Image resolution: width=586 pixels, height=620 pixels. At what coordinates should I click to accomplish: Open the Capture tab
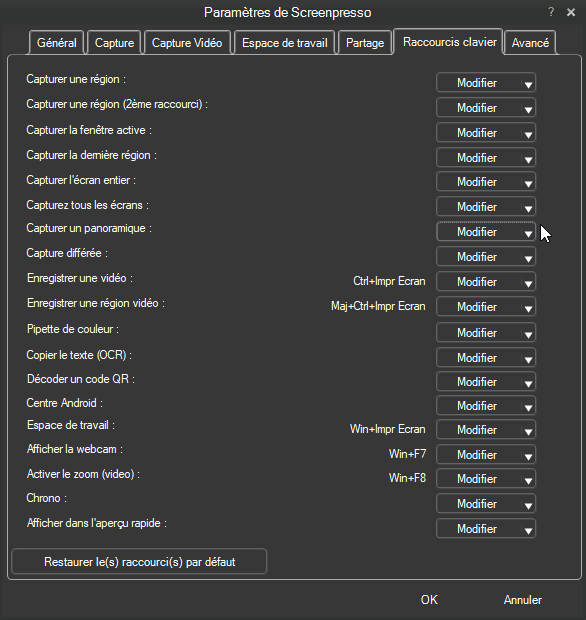coord(114,43)
